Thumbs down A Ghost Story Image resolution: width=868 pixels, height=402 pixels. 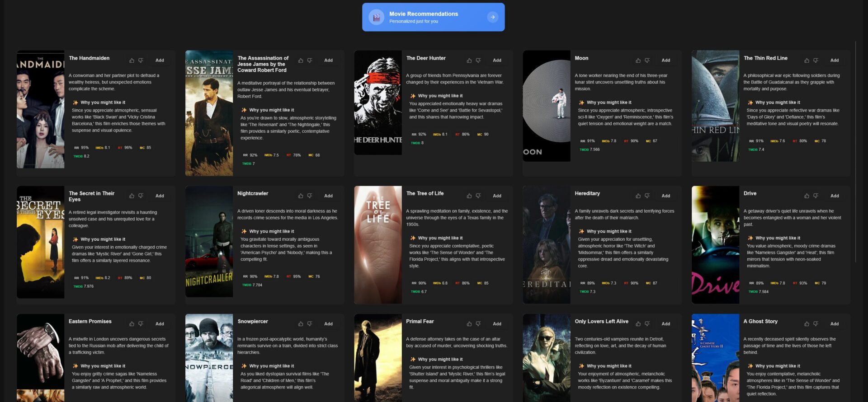816,324
